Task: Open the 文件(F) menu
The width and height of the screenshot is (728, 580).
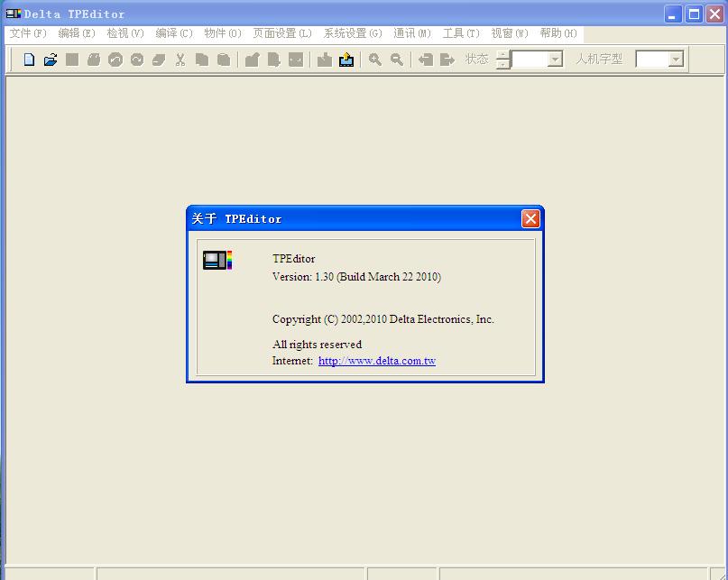Action: [27, 33]
